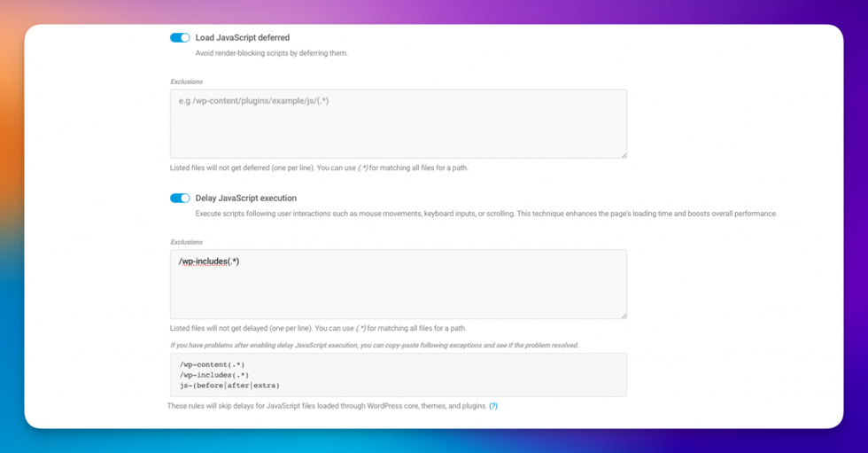Focus the Load JavaScript deferred exclusions textarea
This screenshot has width=868, height=453.
pos(398,124)
